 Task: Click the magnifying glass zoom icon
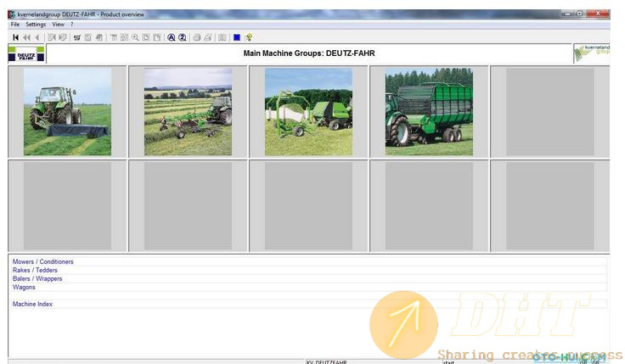point(136,37)
